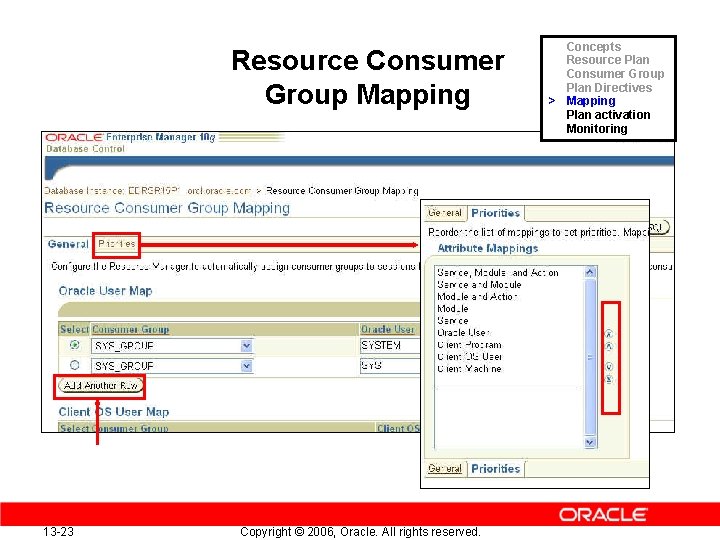Edit the Oracle User field containing SYS
The width and height of the screenshot is (720, 540).
389,366
